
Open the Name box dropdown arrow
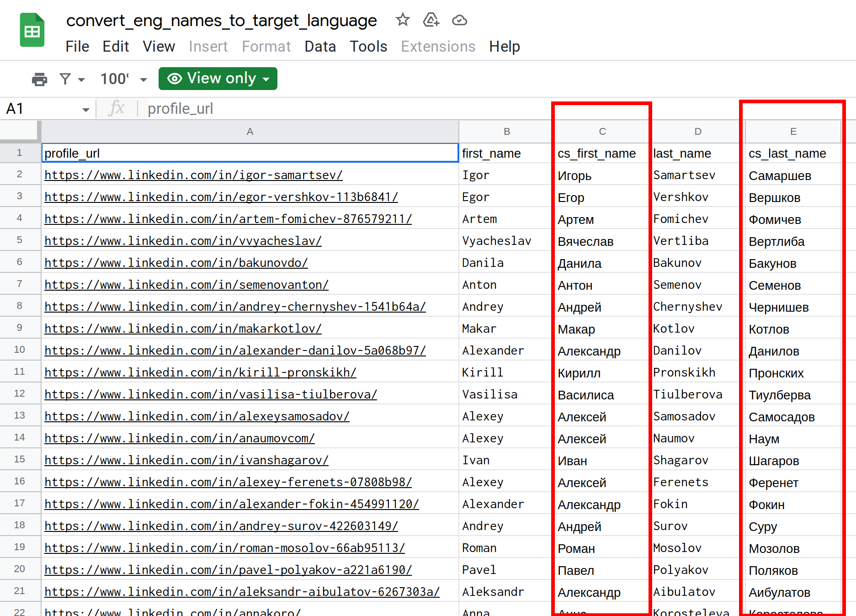pos(85,110)
